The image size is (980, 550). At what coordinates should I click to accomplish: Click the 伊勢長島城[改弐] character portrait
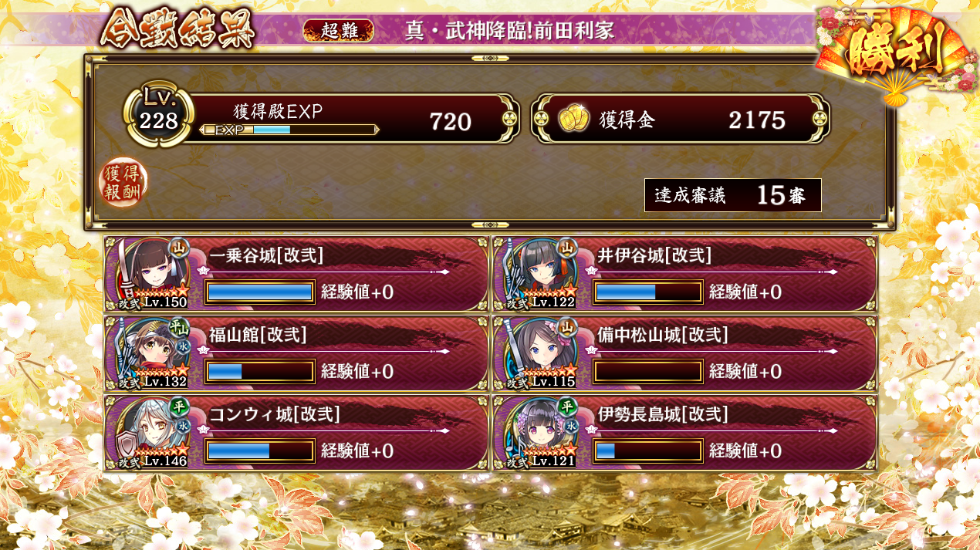[x=538, y=432]
